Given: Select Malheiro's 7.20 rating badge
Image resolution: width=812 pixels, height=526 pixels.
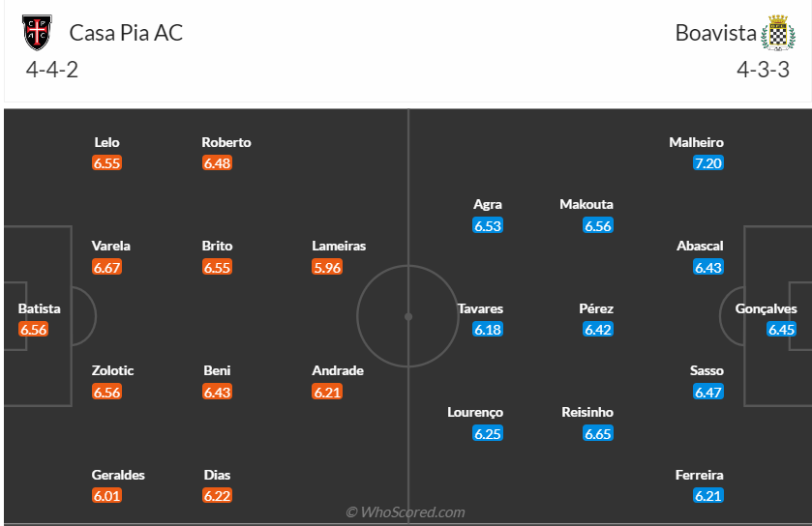Looking at the screenshot, I should click(x=708, y=163).
